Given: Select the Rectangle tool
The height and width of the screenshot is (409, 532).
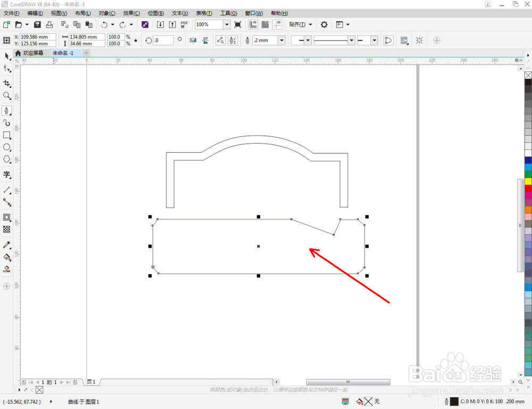Looking at the screenshot, I should coord(7,135).
